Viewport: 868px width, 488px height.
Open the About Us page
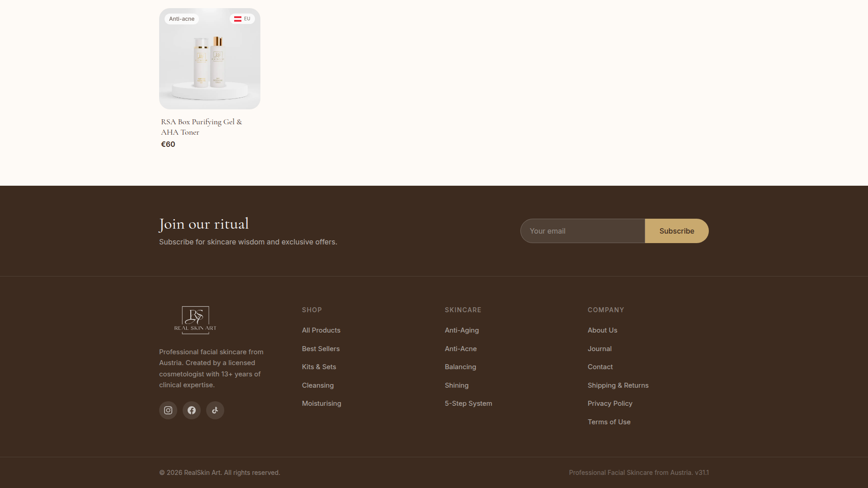[x=602, y=330]
